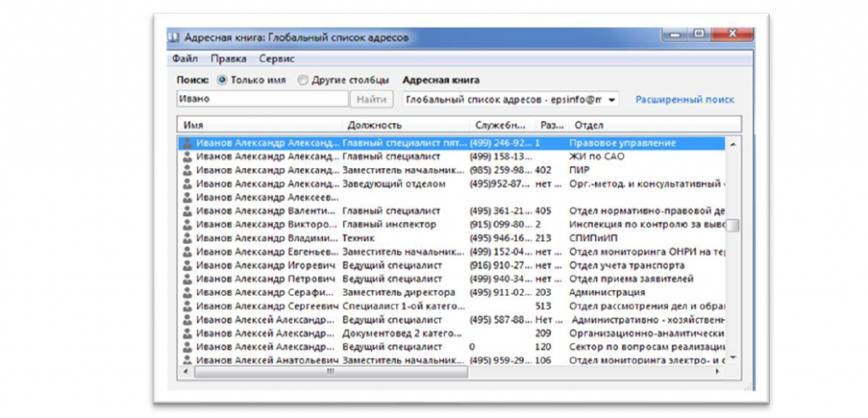Select the 'Только имя' radio button
The width and height of the screenshot is (868, 418).
pyautogui.click(x=222, y=81)
